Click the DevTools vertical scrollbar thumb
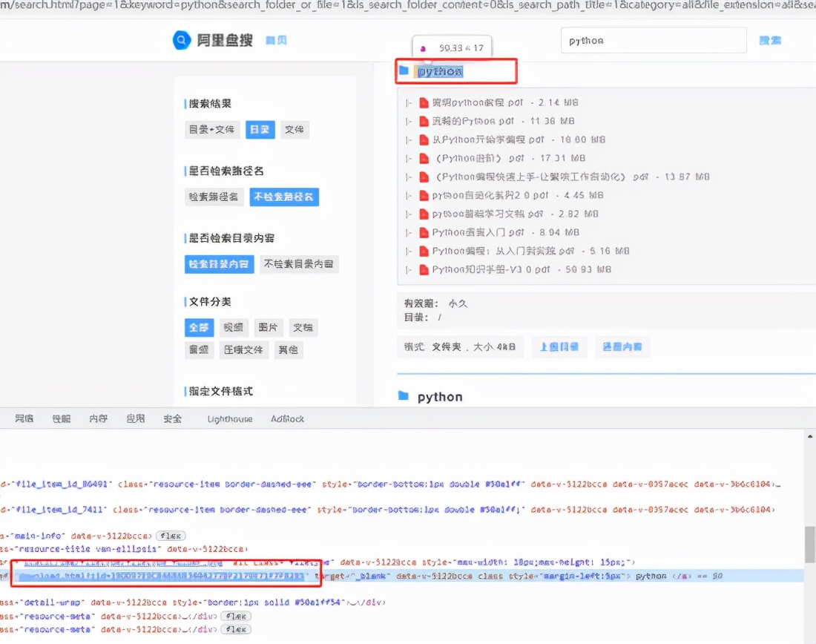This screenshot has height=644, width=816. [x=810, y=545]
